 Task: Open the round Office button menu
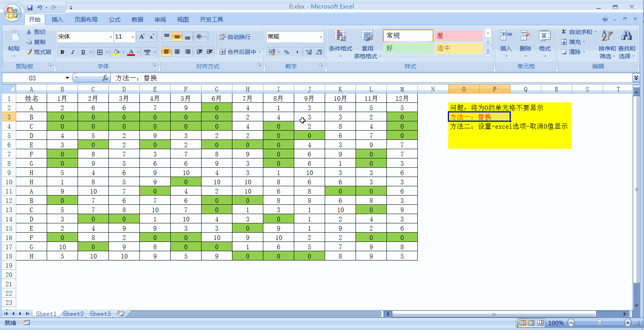tap(12, 13)
